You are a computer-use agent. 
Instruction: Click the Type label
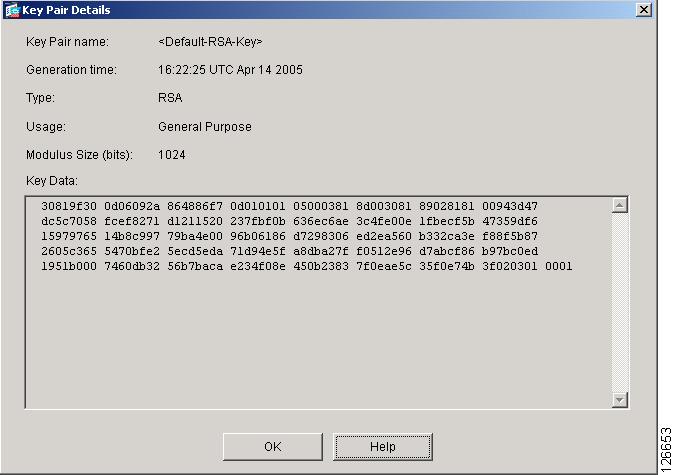[40, 98]
